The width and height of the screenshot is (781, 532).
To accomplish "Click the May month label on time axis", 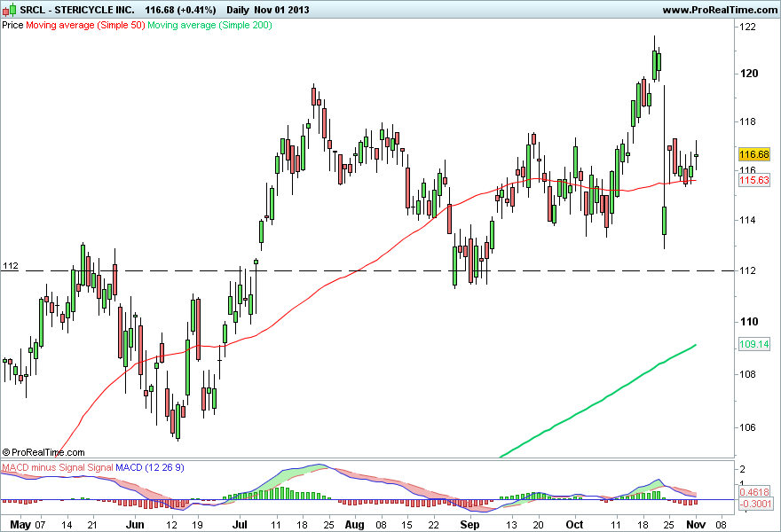I will (20, 525).
